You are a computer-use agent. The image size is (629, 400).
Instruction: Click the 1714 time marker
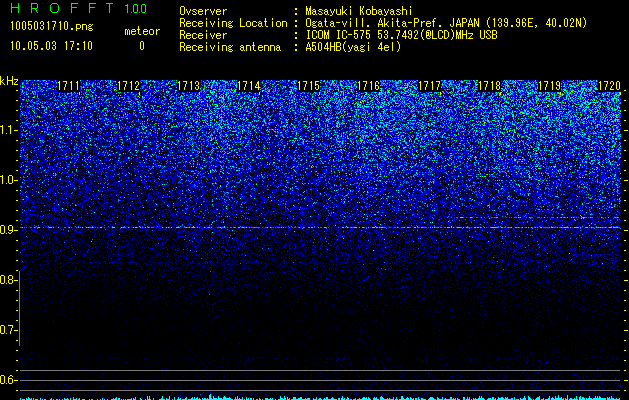[248, 86]
